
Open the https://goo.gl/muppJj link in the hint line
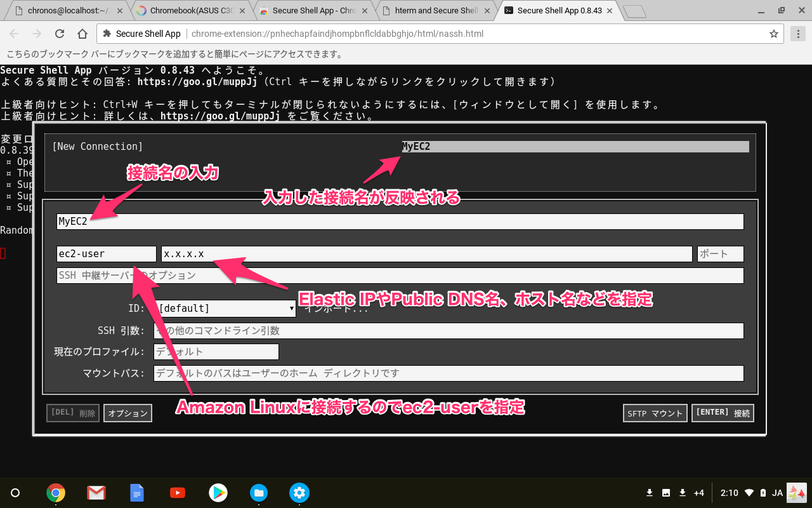pos(220,116)
